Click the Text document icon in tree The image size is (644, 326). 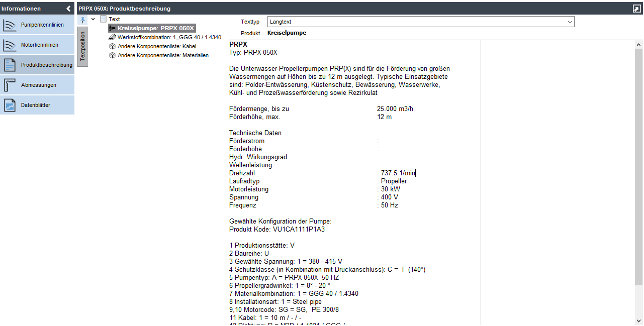point(103,19)
